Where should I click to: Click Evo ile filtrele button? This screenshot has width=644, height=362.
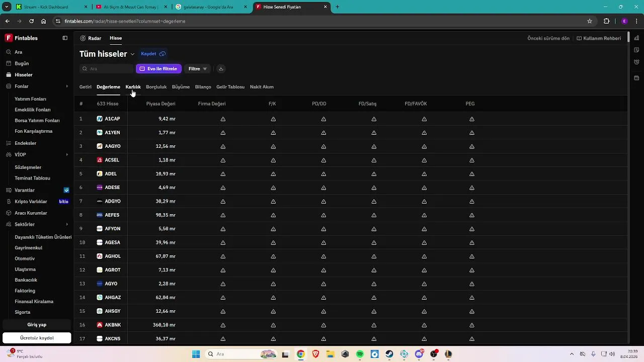tap(158, 69)
